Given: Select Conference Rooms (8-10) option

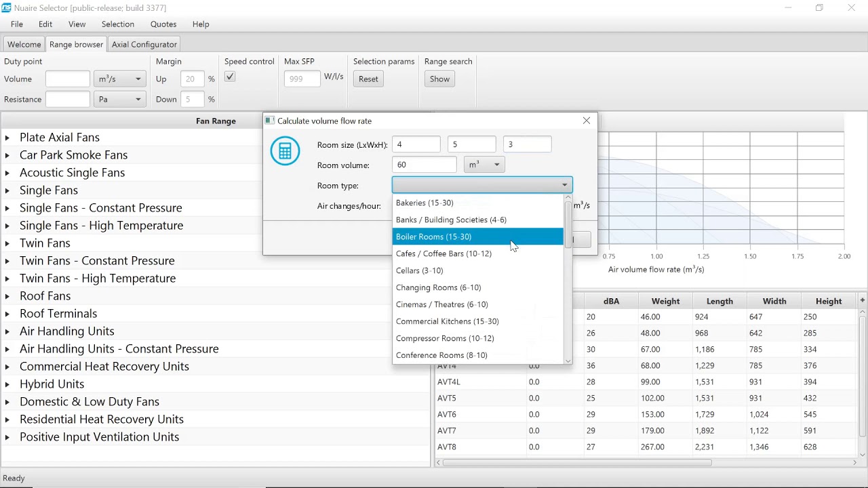Looking at the screenshot, I should 478,355.
